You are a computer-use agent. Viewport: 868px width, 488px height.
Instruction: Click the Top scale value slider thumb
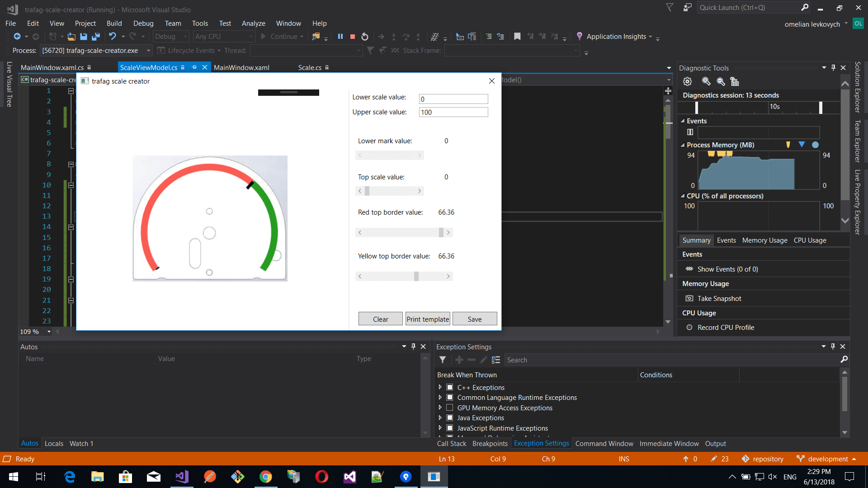[367, 191]
